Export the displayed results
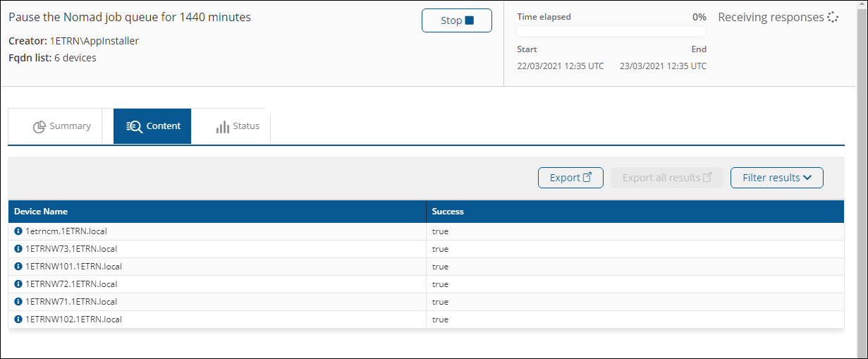Viewport: 868px width, 359px height. [570, 178]
